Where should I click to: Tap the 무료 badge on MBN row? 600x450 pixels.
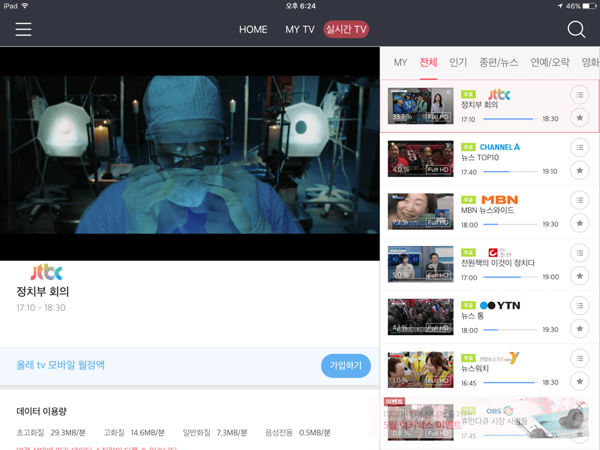pyautogui.click(x=468, y=200)
